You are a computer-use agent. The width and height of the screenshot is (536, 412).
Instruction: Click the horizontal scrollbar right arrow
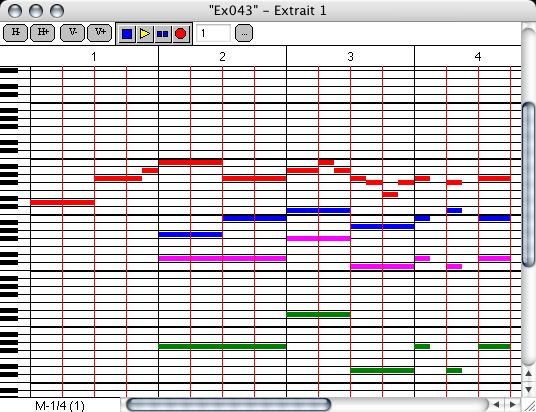pyautogui.click(x=513, y=405)
